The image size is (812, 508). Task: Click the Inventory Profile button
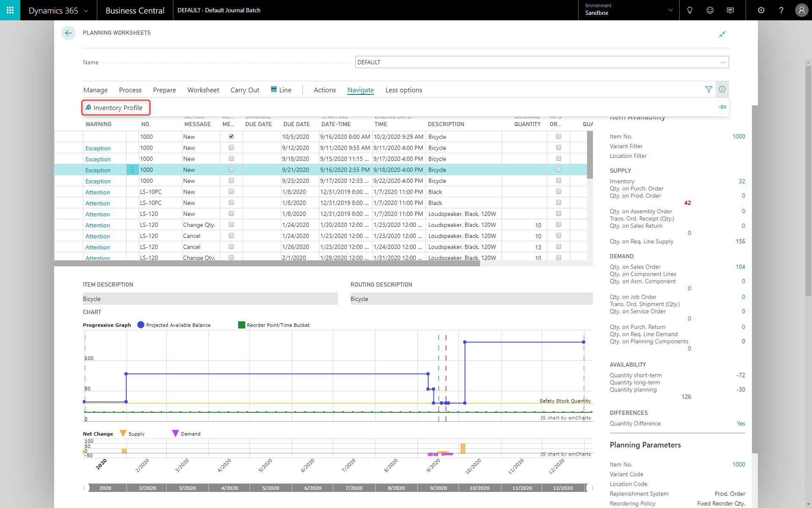tap(115, 108)
